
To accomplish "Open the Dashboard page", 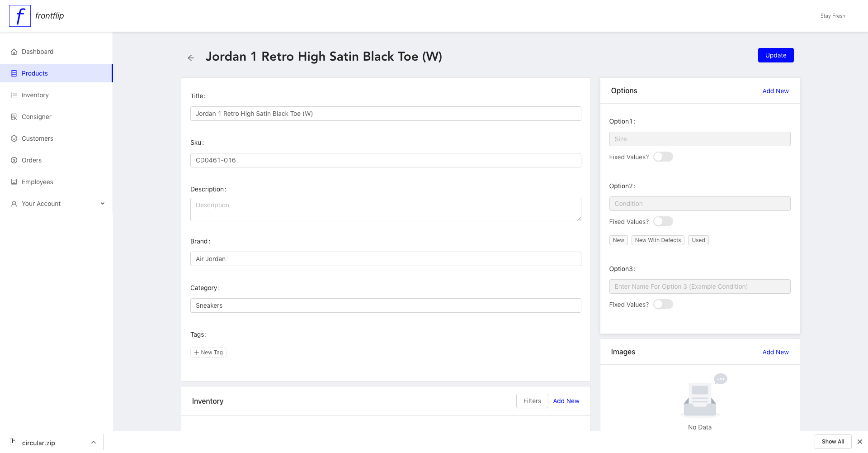I will [x=56, y=52].
